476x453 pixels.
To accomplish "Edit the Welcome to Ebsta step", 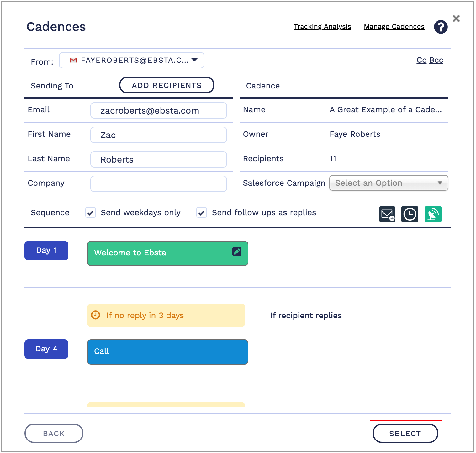I will coord(237,252).
